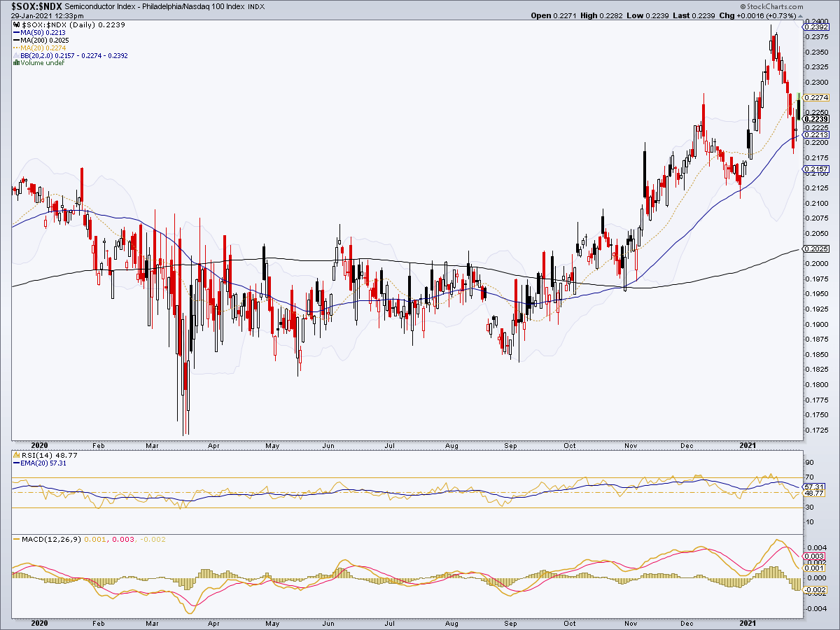Select the MA(20) 0.2274 legend entry

click(x=43, y=48)
